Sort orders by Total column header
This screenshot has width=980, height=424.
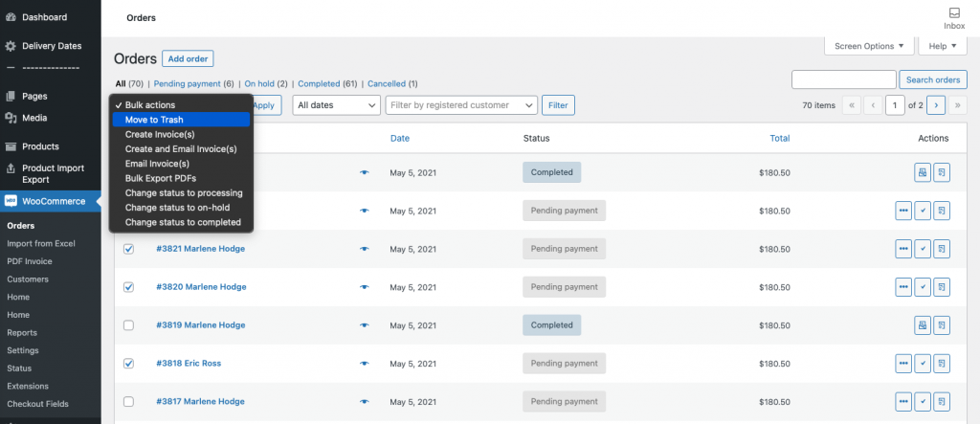pos(780,138)
